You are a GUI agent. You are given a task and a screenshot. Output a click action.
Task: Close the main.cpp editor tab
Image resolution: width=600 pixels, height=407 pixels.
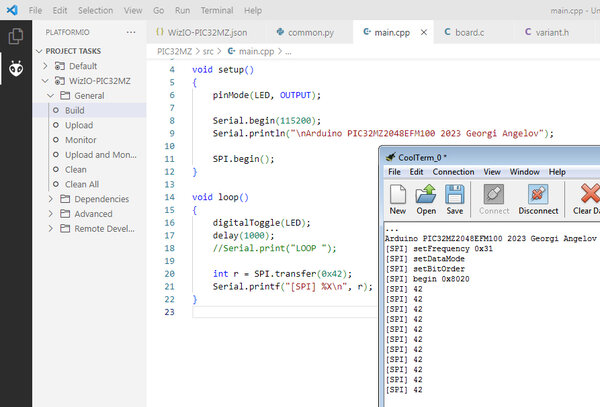tap(424, 33)
